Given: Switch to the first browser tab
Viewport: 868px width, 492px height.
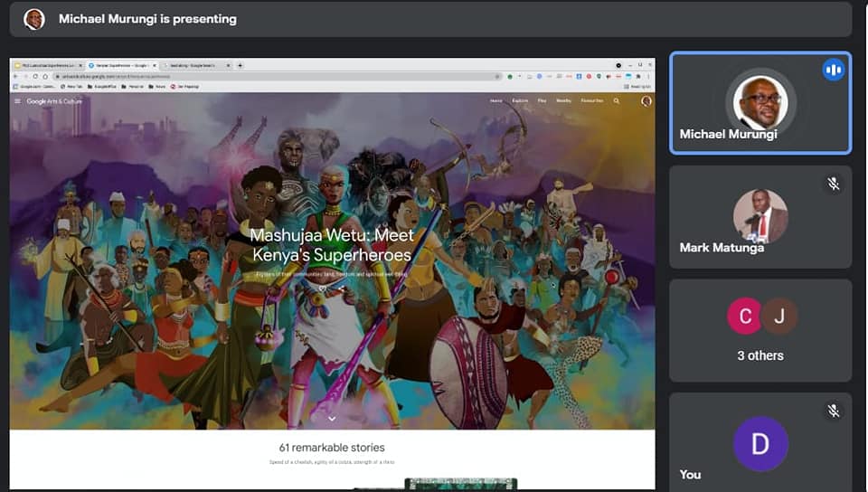Looking at the screenshot, I should (47, 65).
